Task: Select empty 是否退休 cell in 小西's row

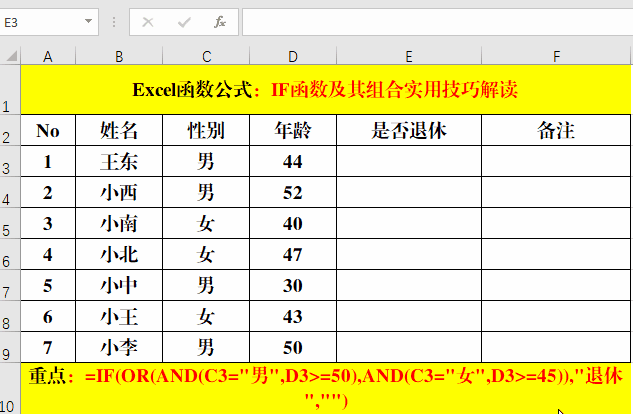Action: tap(409, 192)
